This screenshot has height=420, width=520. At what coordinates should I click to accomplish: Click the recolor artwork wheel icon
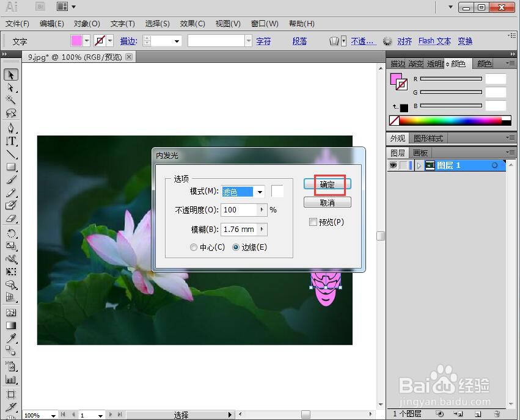click(x=387, y=41)
